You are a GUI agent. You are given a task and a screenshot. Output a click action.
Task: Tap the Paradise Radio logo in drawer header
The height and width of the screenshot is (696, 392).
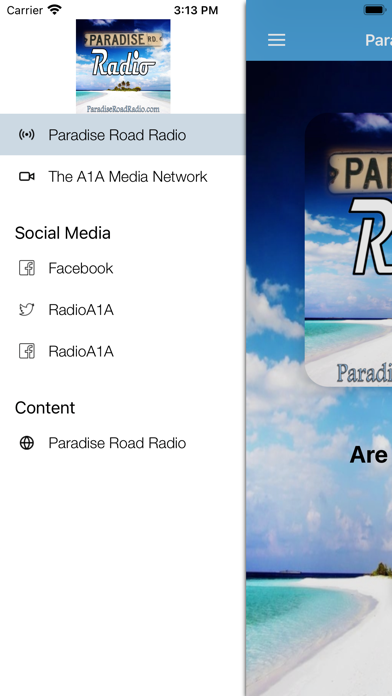point(123,66)
